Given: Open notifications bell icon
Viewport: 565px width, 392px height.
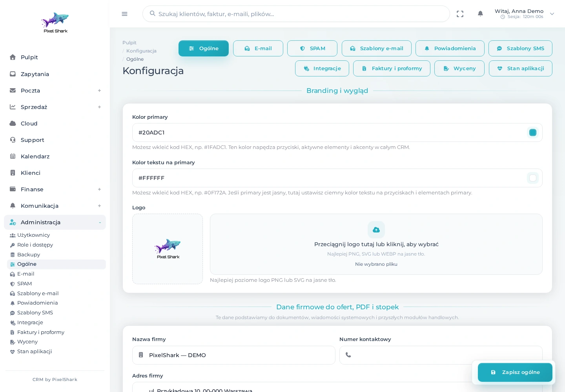Looking at the screenshot, I should (x=480, y=14).
